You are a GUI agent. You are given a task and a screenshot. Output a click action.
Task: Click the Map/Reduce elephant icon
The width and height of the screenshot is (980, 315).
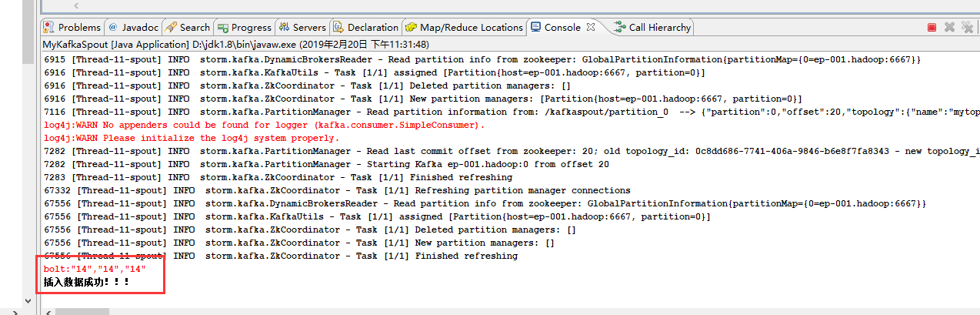tap(412, 27)
